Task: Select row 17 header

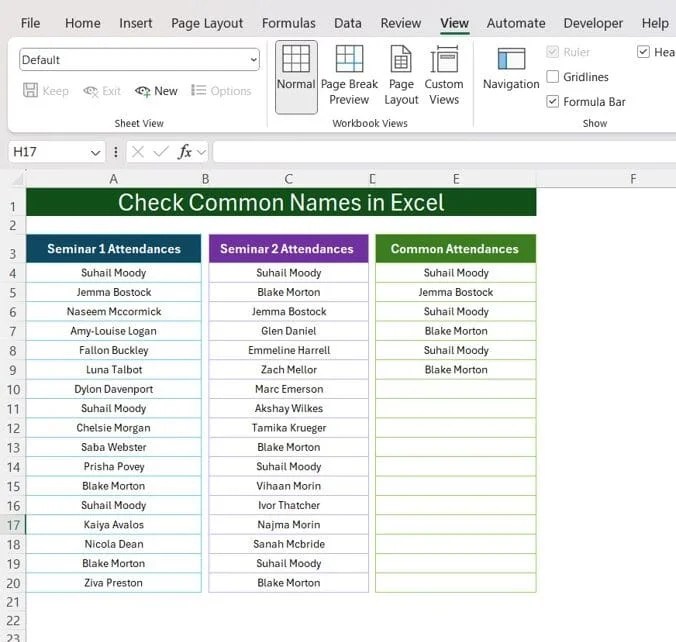Action: (x=13, y=525)
